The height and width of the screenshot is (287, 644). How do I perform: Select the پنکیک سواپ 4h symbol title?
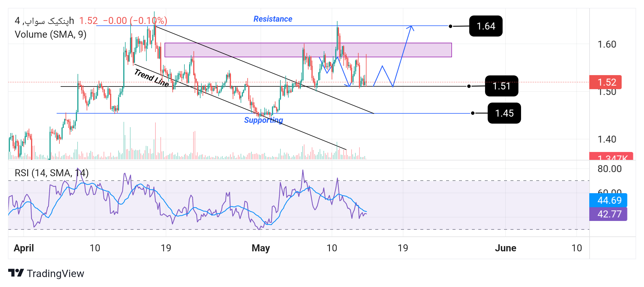(x=44, y=21)
